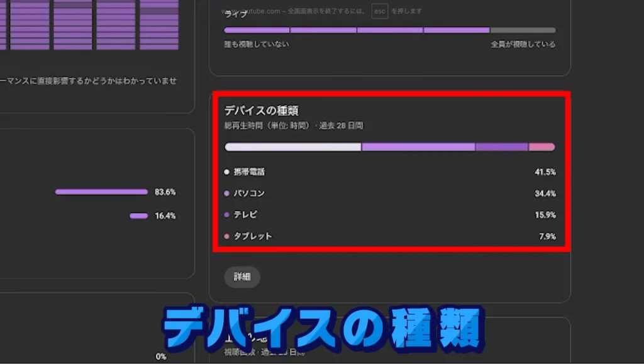Screen dimensions: 644x364
Task: Click the 誰も視聴していない label
Action: click(x=257, y=45)
